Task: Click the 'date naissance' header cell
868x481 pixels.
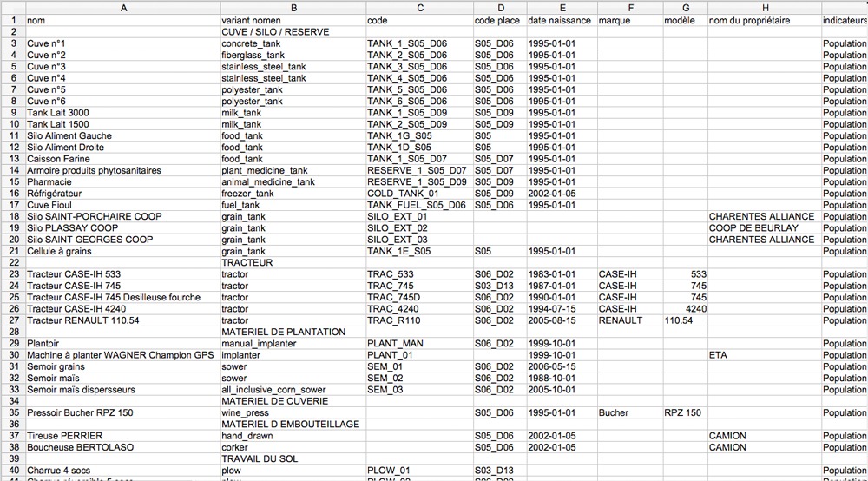Action: click(x=562, y=21)
